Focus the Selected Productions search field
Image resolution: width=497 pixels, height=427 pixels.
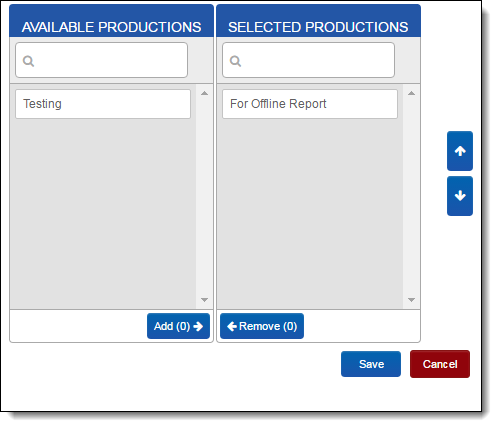(x=308, y=60)
